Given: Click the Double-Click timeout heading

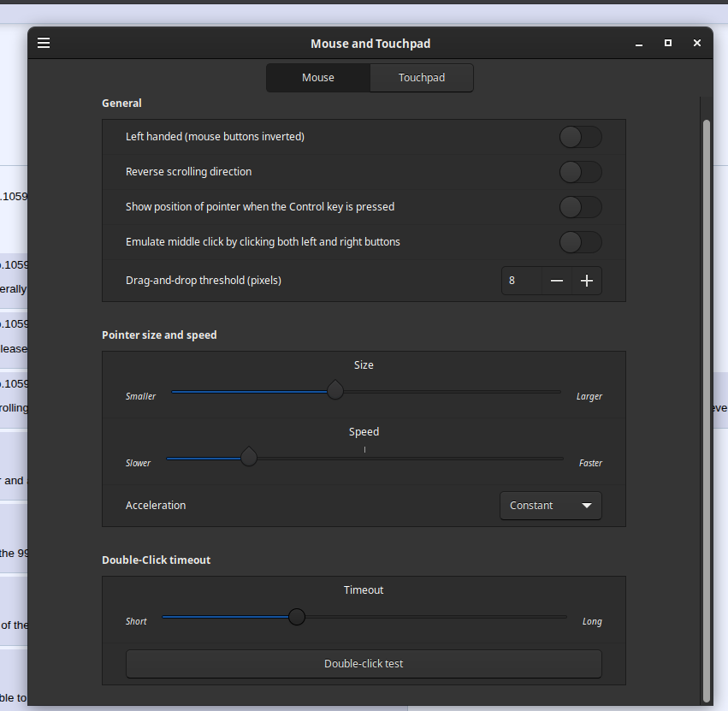Looking at the screenshot, I should pos(156,560).
